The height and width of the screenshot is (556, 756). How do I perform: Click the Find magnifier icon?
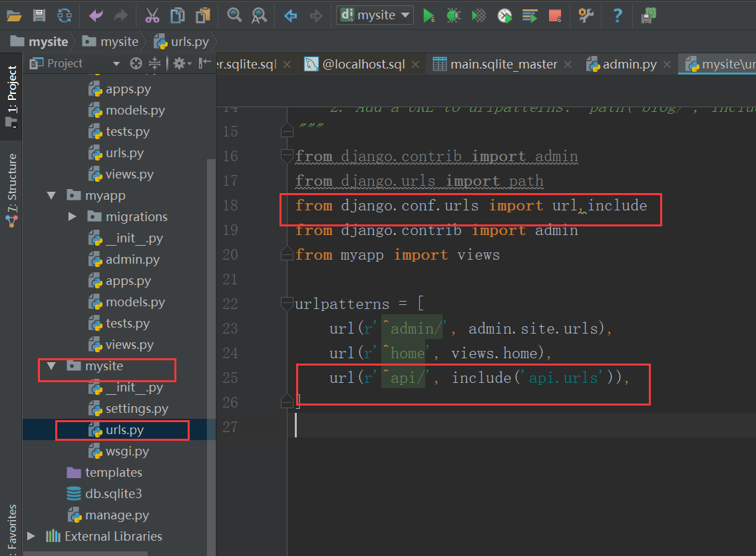click(x=234, y=15)
